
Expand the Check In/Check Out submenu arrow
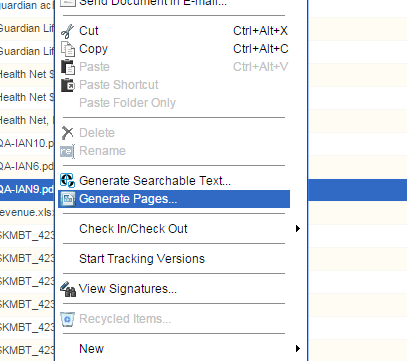pyautogui.click(x=298, y=229)
